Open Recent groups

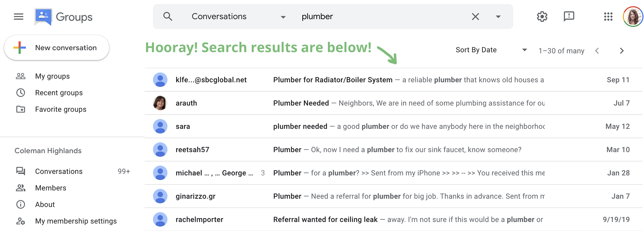click(59, 93)
